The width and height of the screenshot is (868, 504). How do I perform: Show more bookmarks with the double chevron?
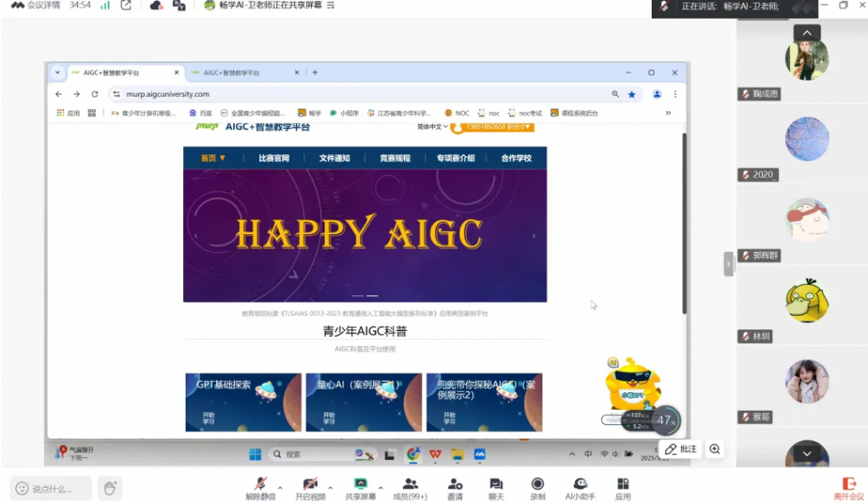pos(668,113)
